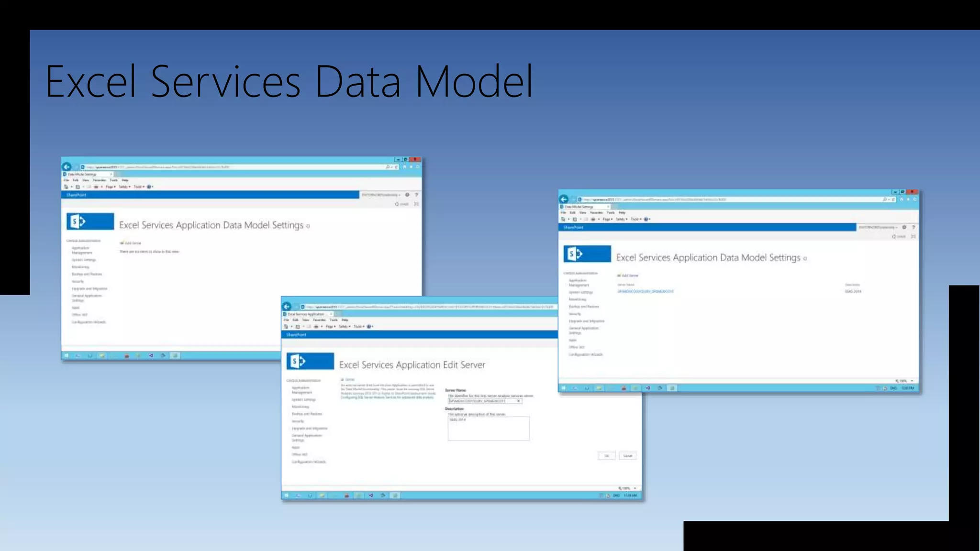Click Cancel in the Edit Server window
Screen dimensions: 980x551
(x=627, y=456)
